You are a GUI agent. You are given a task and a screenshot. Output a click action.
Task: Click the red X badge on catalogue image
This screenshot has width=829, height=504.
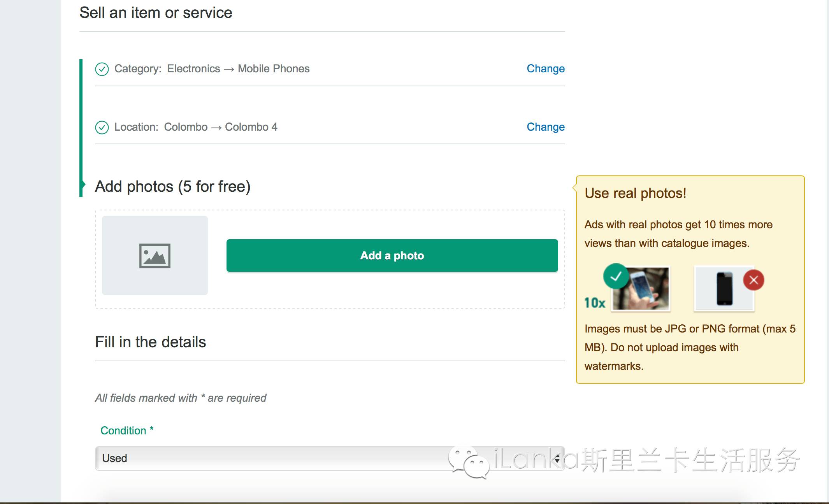click(753, 280)
